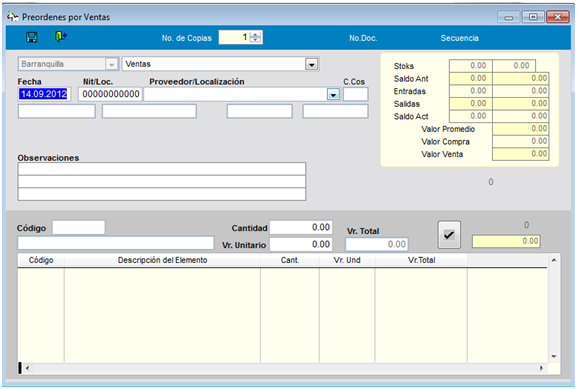
Task: Click the Vr. Total value field
Action: 376,244
